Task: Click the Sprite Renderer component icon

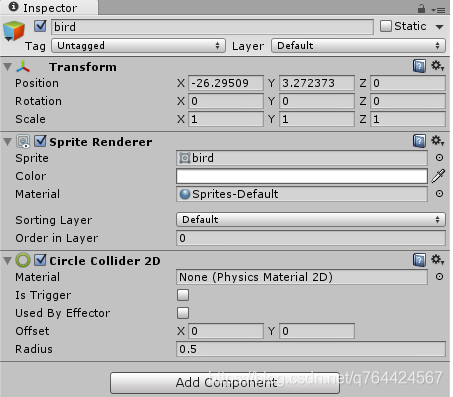Action: pyautogui.click(x=23, y=142)
